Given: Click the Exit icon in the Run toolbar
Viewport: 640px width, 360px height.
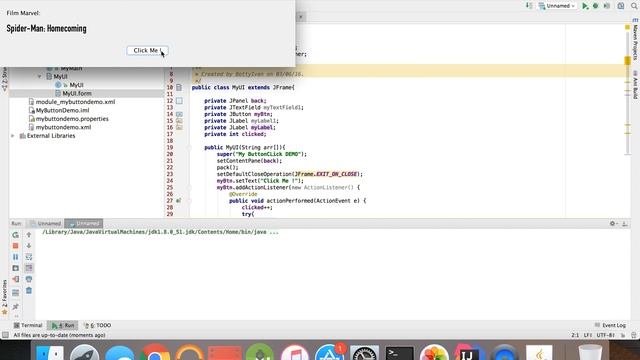Looking at the screenshot, I should pyautogui.click(x=16, y=280).
